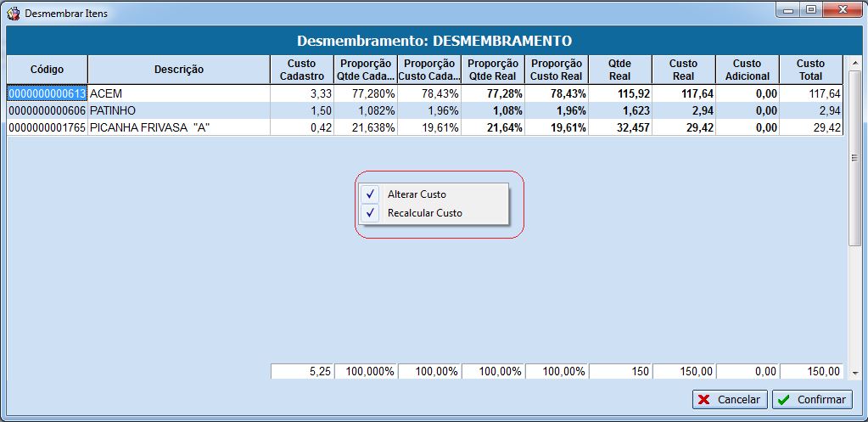Click the Custo Total column header
This screenshot has width=868, height=422.
point(811,70)
